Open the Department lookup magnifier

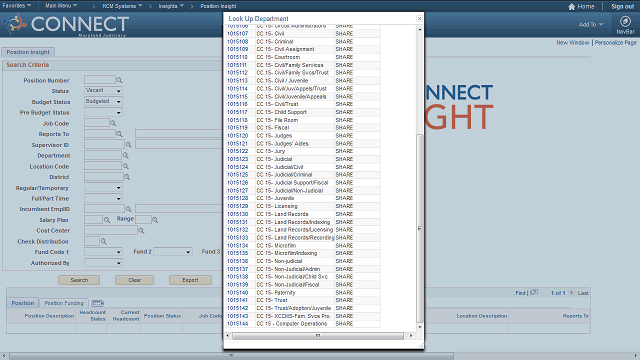126,155
